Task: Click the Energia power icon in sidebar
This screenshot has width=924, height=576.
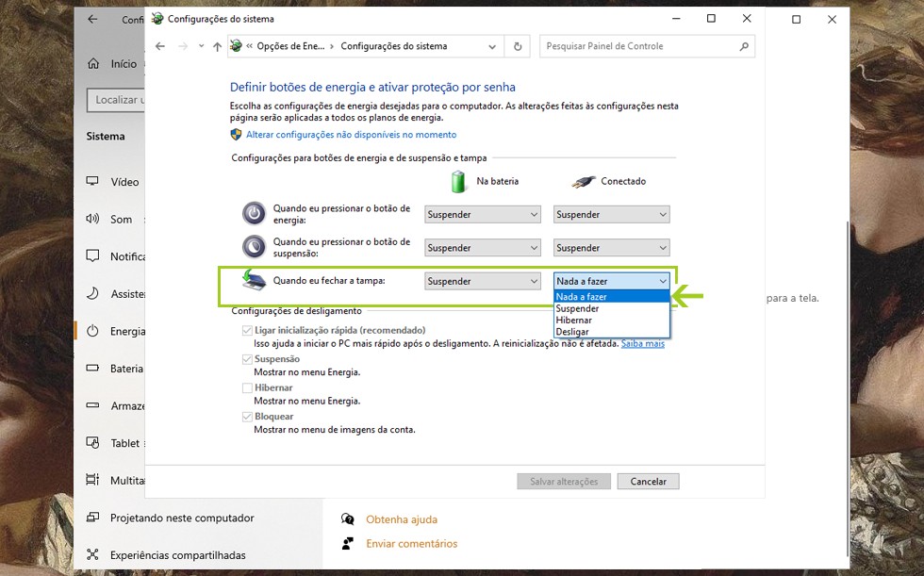Action: pos(92,331)
